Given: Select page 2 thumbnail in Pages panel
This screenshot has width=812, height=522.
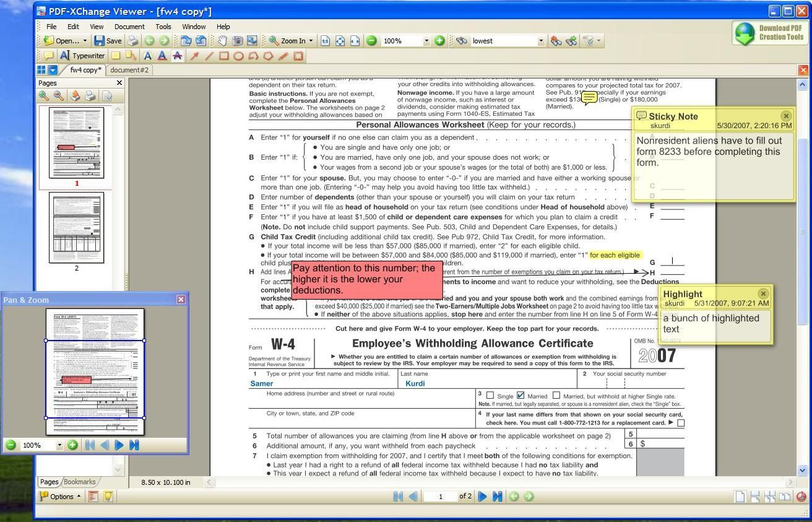Looking at the screenshot, I should click(77, 228).
